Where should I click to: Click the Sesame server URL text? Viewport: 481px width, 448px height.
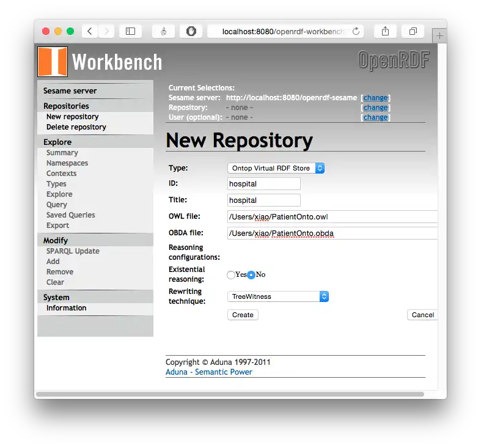(x=292, y=98)
